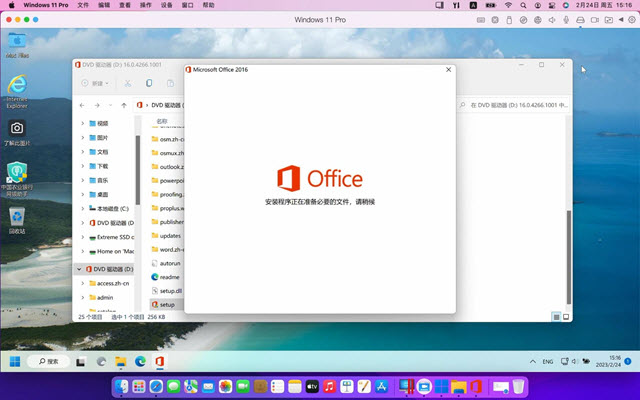
Task: Click the Explorer file list vertical scrollbar
Action: (569, 257)
